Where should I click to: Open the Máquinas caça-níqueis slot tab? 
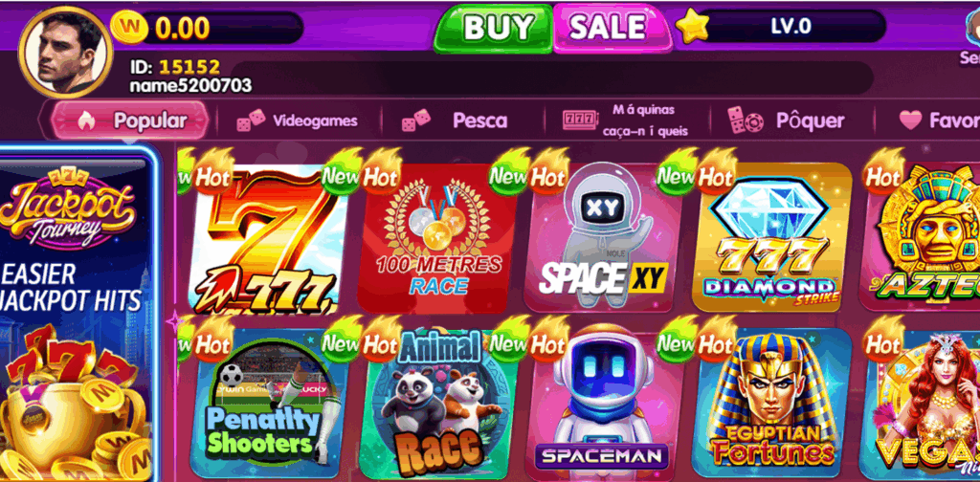625,120
